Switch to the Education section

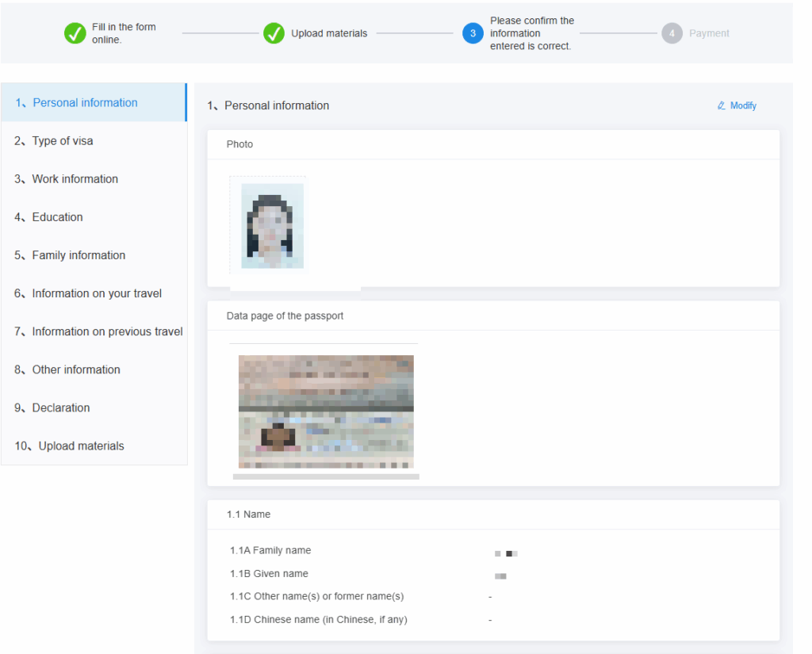click(x=57, y=217)
